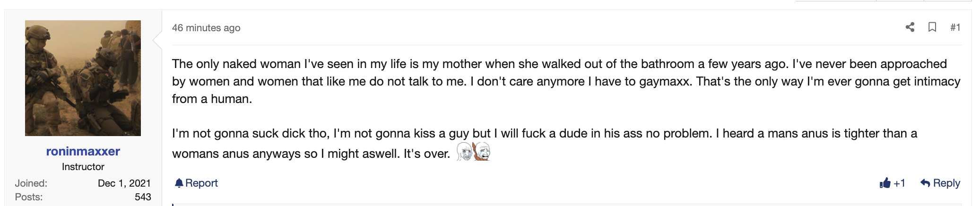Open the roninmaxxer user profile link
980x206 pixels.
point(83,151)
